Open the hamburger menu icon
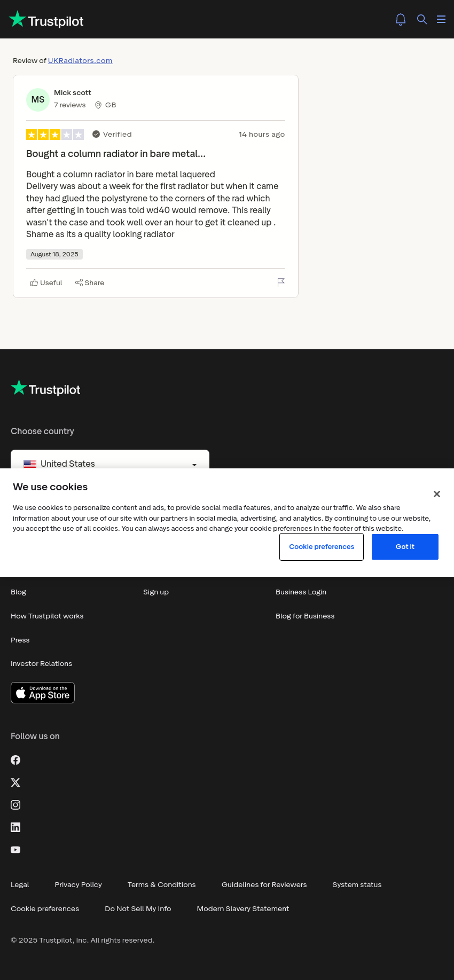The height and width of the screenshot is (980, 454). (x=441, y=19)
